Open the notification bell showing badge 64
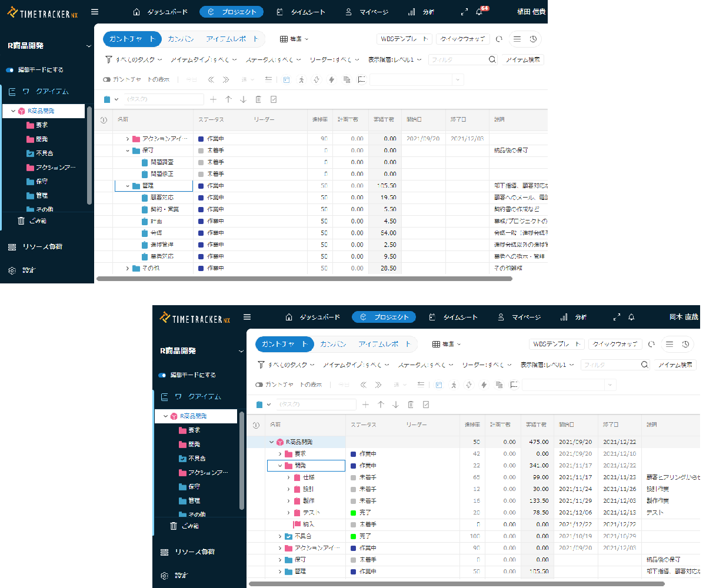Viewport: 706px width, 588px height. pos(479,12)
